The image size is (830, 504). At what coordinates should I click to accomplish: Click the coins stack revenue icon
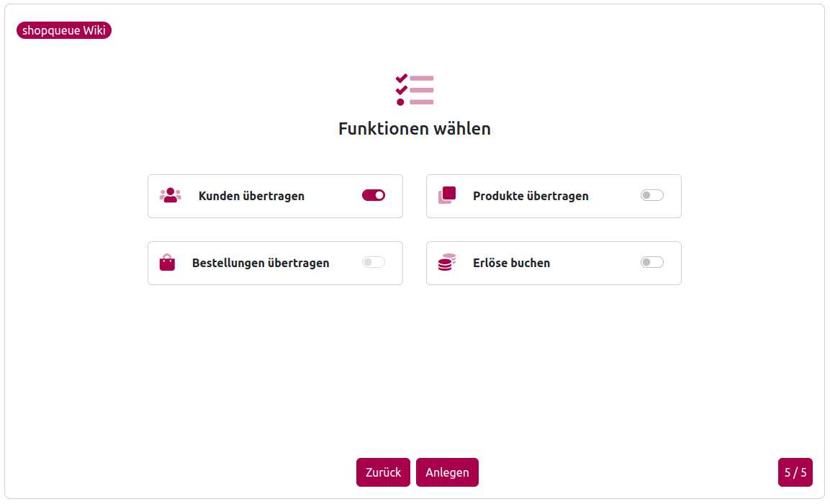point(447,262)
